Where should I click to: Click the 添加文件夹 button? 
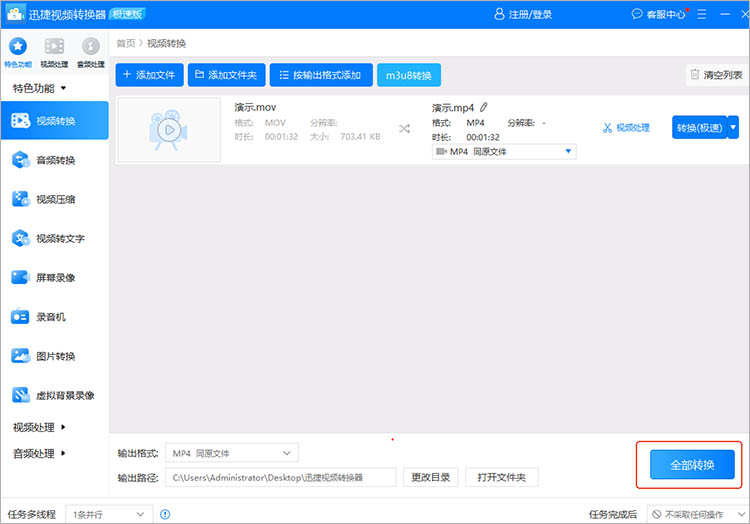click(x=226, y=75)
